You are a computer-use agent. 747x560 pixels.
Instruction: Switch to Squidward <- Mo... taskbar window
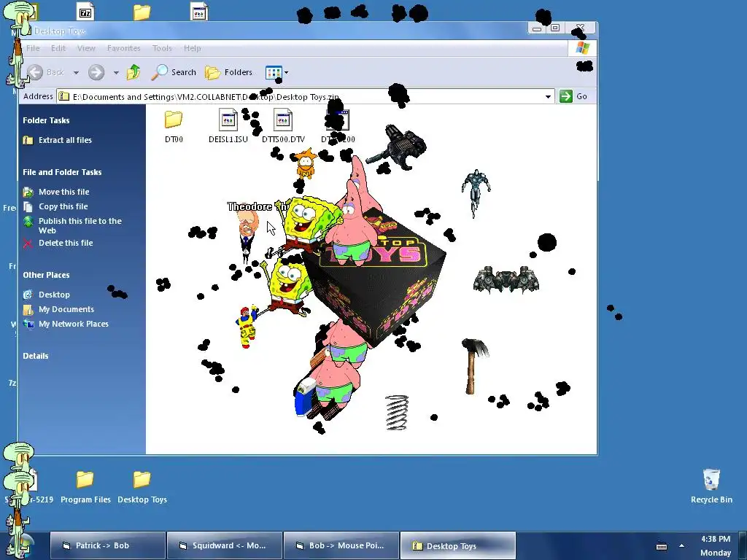coord(225,545)
